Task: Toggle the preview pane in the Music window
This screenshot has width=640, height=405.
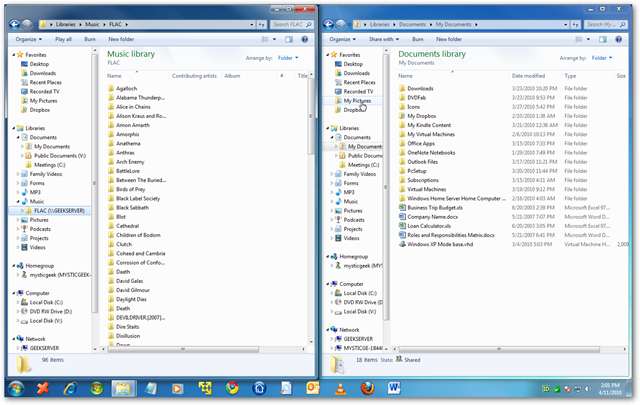Action: (289, 38)
